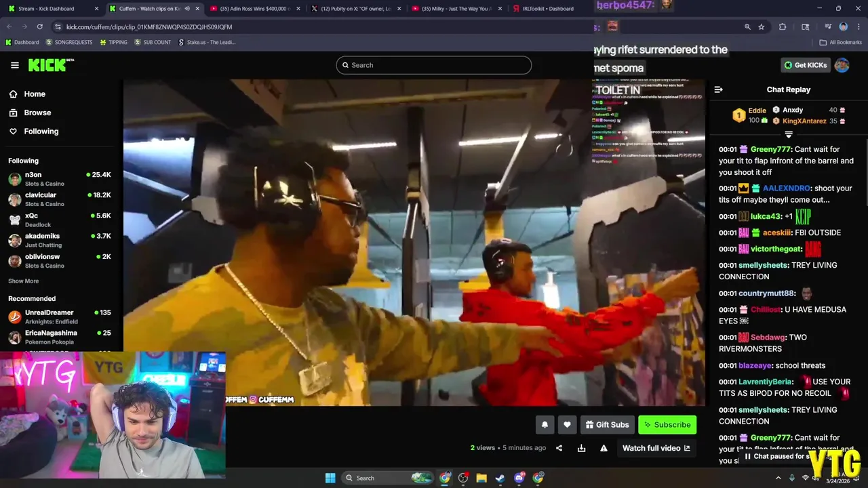
Task: Open the Stake.us bookmark
Action: point(207,42)
